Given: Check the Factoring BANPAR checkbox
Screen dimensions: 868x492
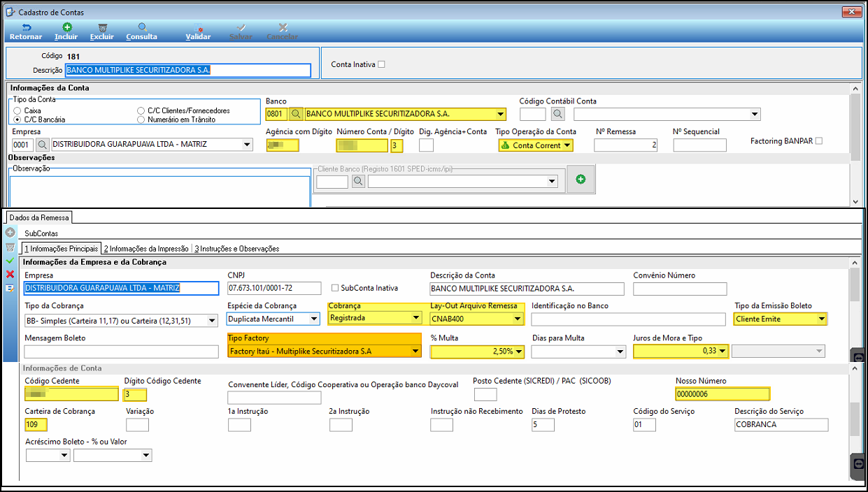Looking at the screenshot, I should [x=819, y=141].
